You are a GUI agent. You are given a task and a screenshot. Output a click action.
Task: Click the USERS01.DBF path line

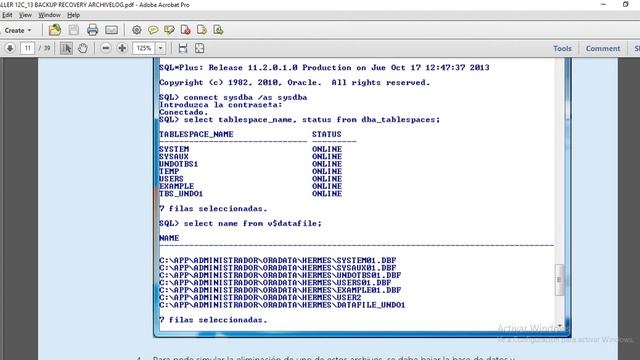point(275,282)
